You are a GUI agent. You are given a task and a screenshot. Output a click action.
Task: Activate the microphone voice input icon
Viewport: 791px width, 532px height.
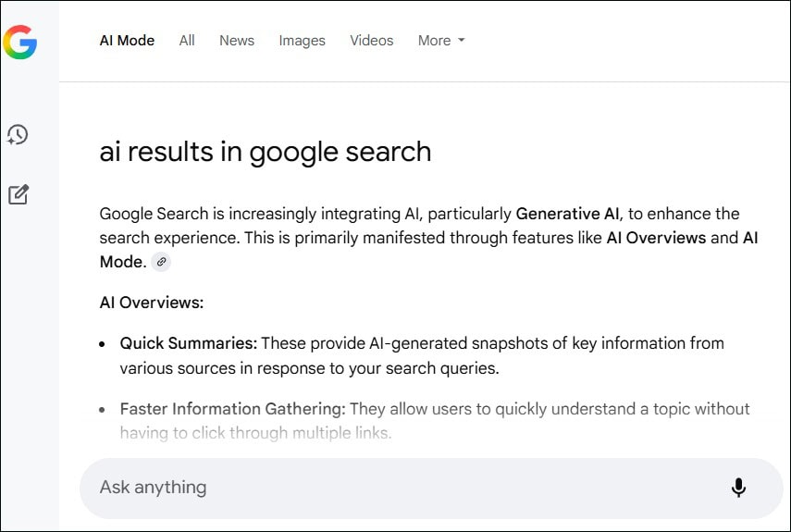738,488
